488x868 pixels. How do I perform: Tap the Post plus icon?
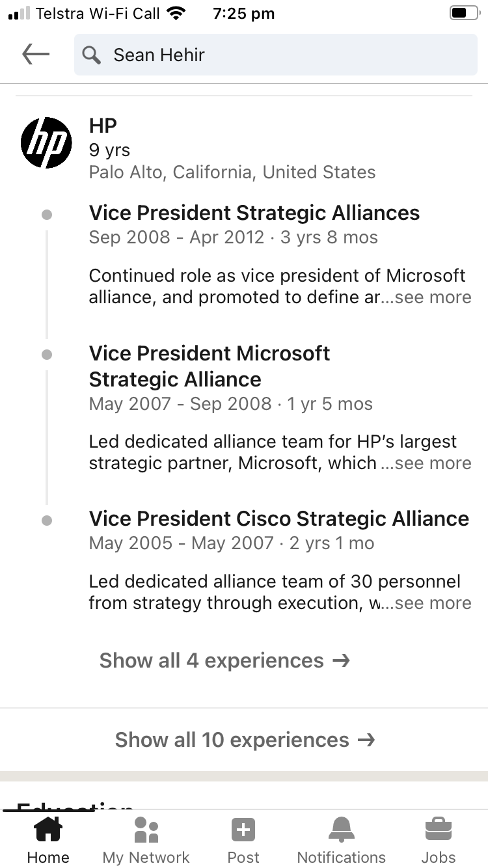tap(243, 830)
